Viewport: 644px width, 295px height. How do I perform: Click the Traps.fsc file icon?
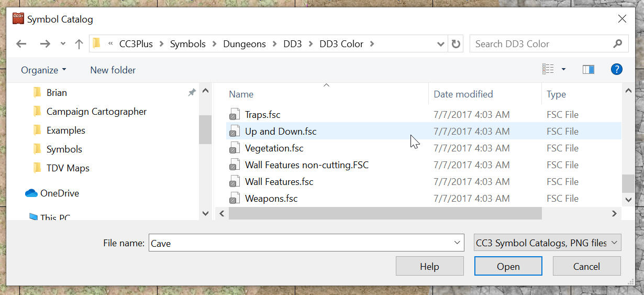[x=234, y=115]
